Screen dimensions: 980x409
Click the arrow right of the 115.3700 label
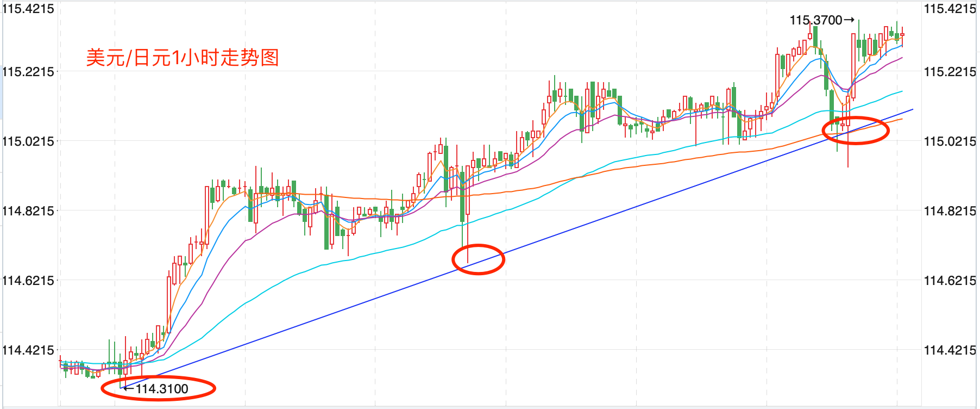[849, 20]
